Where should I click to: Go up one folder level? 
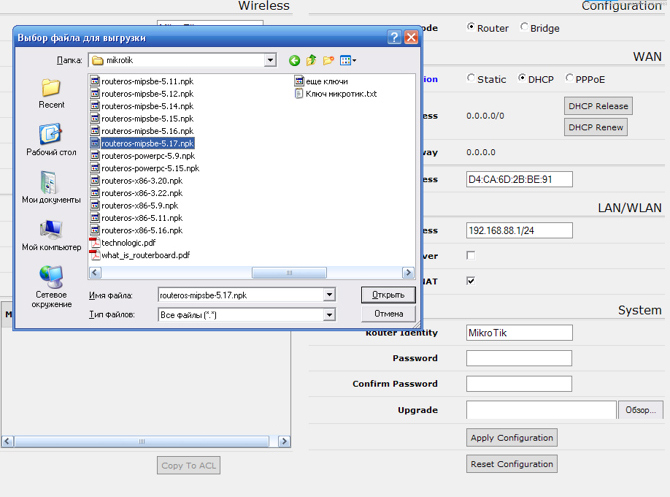pos(311,61)
